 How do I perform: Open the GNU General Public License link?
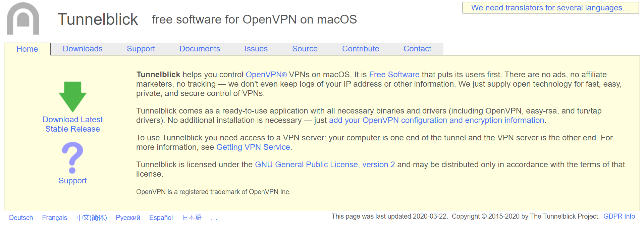[325, 165]
